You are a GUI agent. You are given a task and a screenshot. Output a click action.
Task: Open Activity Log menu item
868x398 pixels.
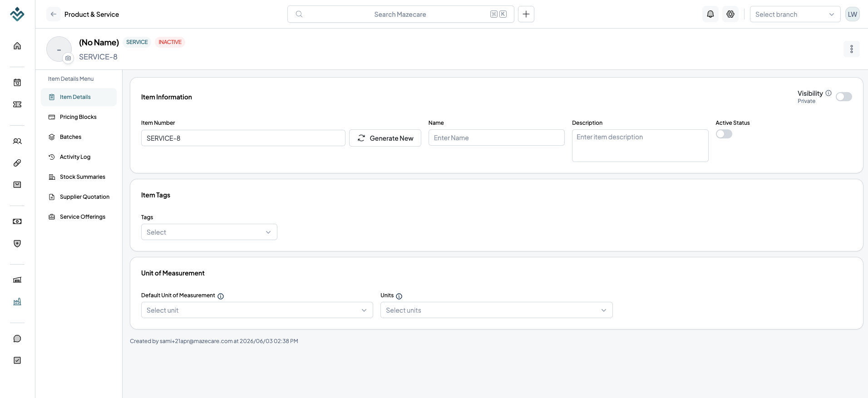point(79,157)
